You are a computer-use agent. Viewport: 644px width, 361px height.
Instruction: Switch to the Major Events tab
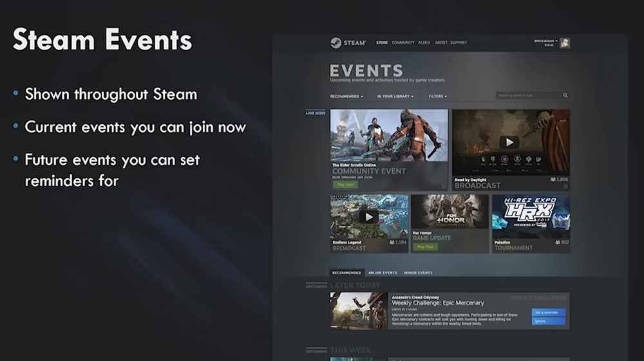click(x=383, y=273)
